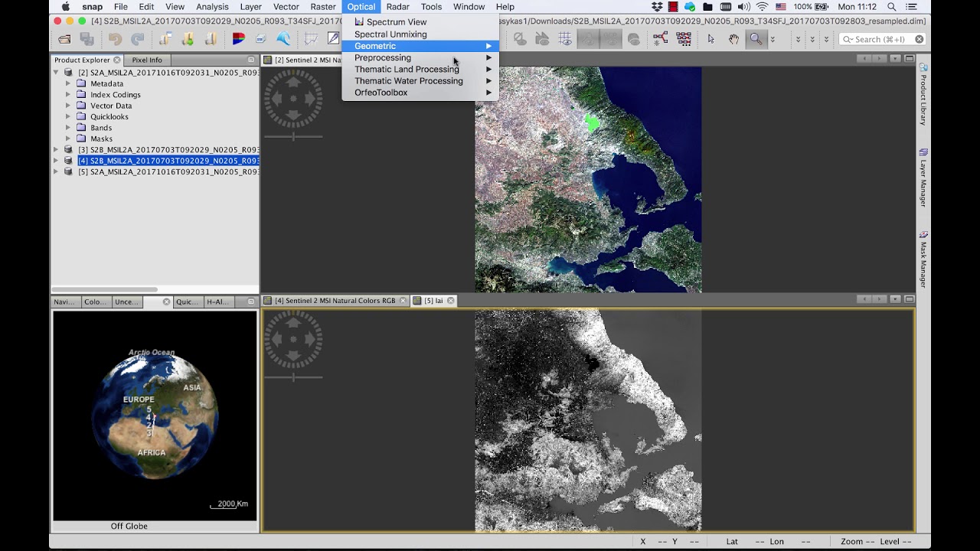Expand the Index Codings folder
Screen dimensions: 980x551
click(68, 95)
